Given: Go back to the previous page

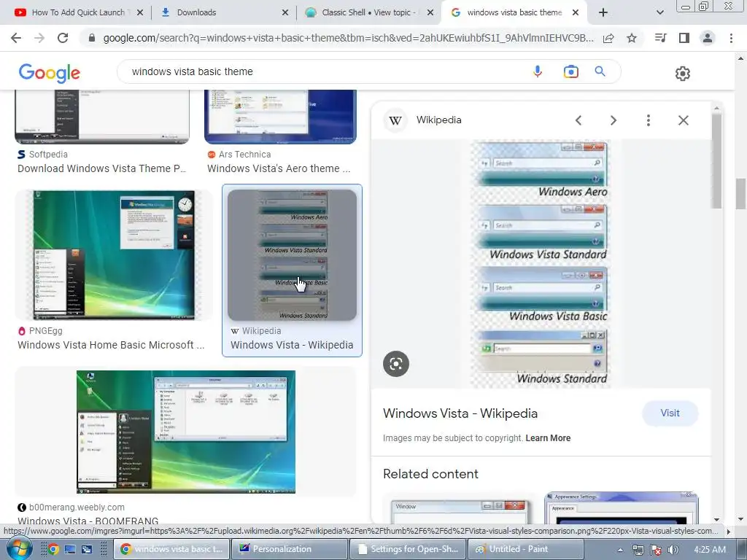Looking at the screenshot, I should [x=16, y=38].
